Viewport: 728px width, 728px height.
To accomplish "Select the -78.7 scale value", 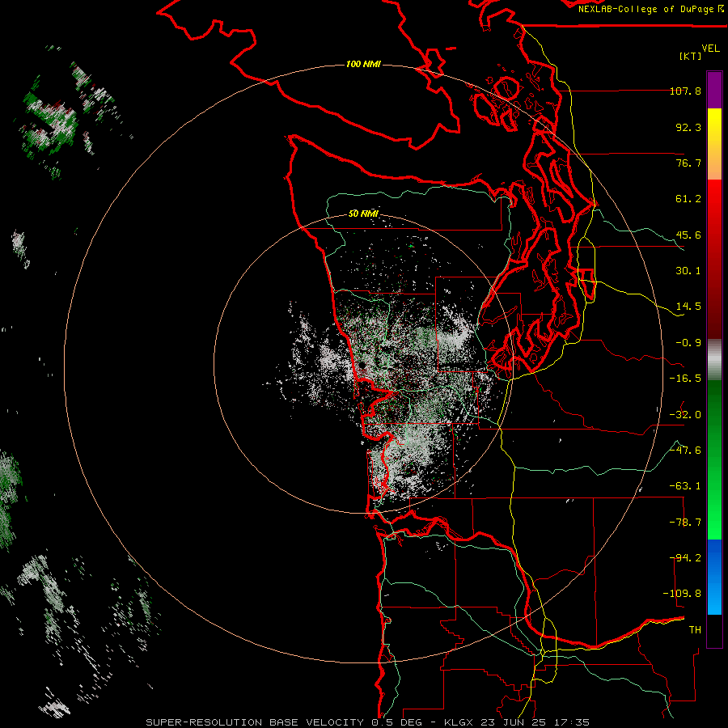I will (x=685, y=523).
